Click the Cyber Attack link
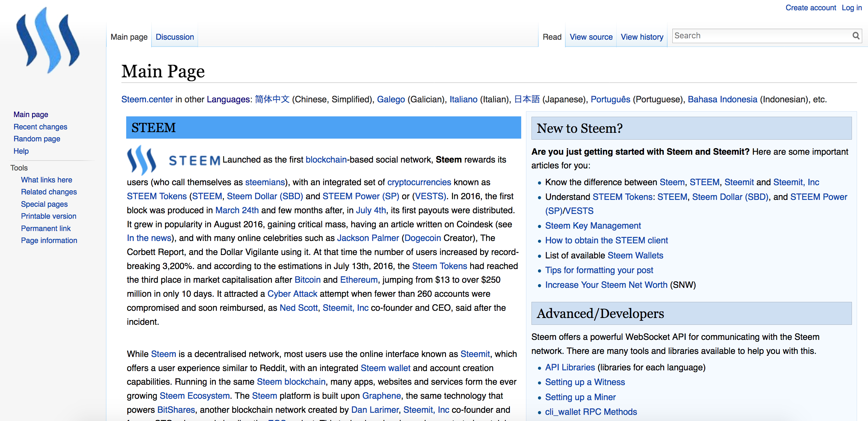The width and height of the screenshot is (868, 421). coord(292,294)
